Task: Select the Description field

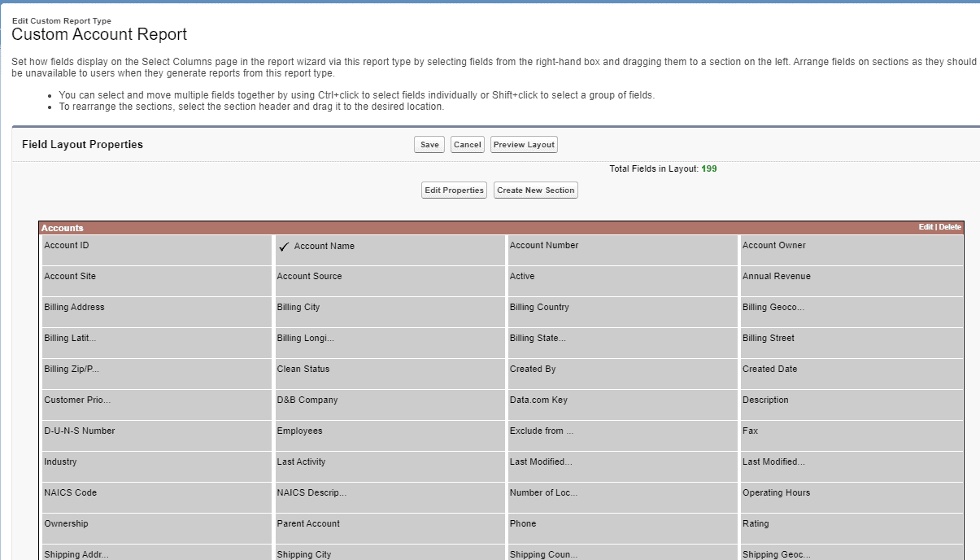Action: point(852,405)
